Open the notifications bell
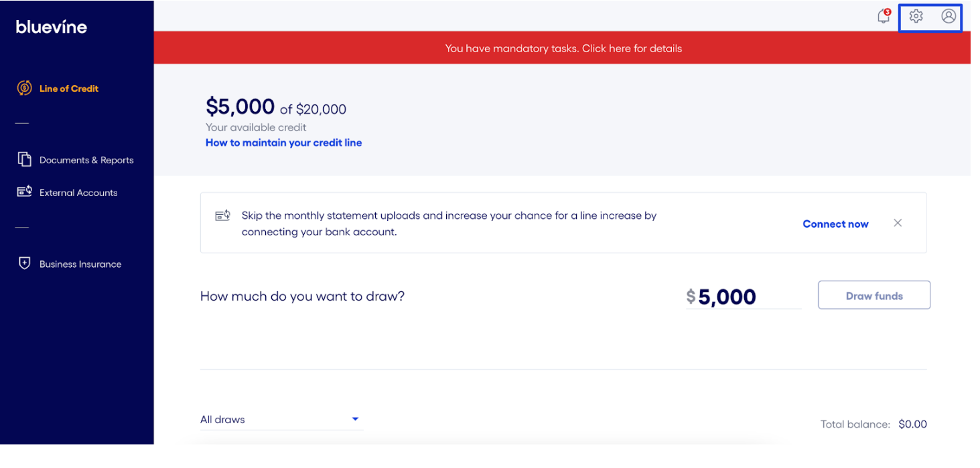980x468 pixels. [883, 17]
